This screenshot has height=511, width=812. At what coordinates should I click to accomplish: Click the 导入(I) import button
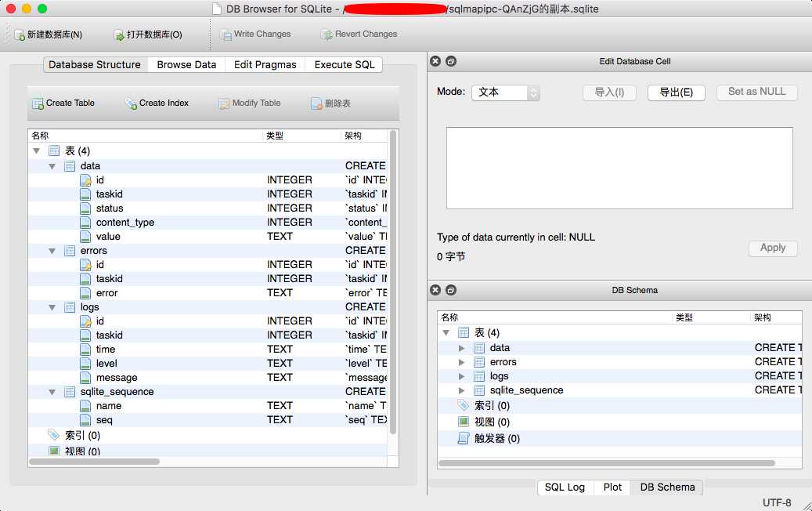pyautogui.click(x=609, y=92)
